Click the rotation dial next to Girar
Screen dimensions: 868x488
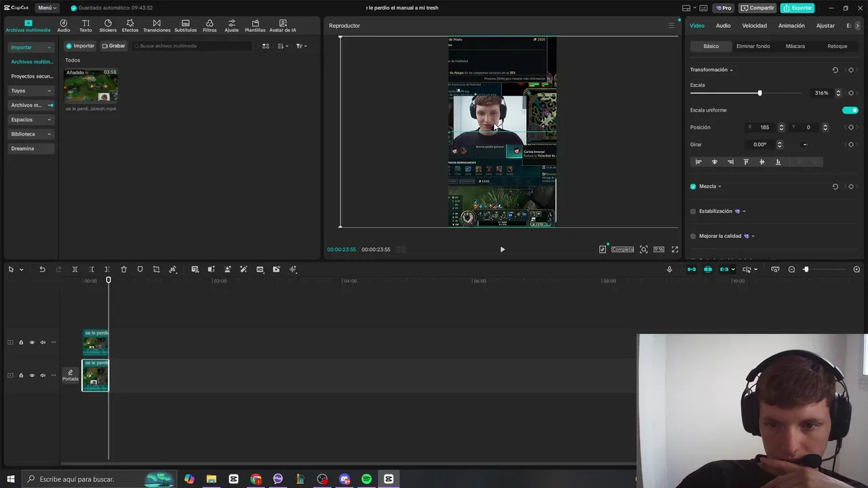point(804,144)
